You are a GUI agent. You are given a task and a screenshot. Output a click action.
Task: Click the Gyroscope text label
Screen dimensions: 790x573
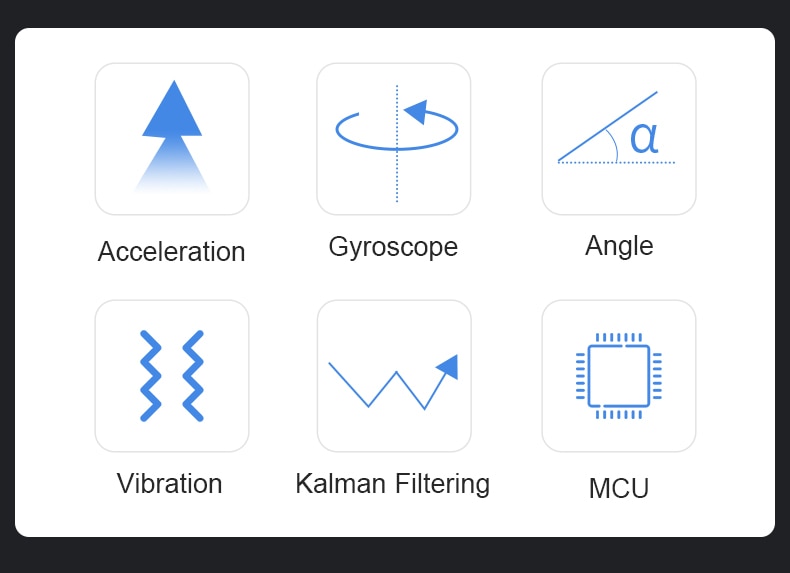[393, 247]
